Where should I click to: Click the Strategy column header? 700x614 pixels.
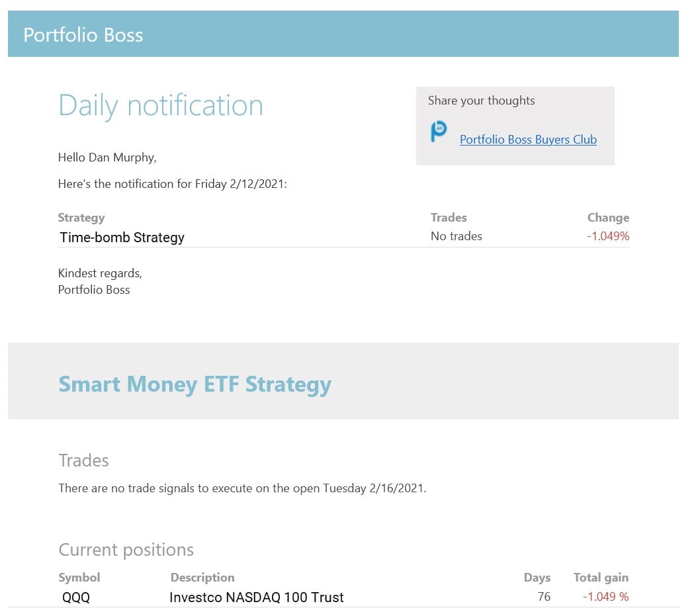tap(81, 217)
